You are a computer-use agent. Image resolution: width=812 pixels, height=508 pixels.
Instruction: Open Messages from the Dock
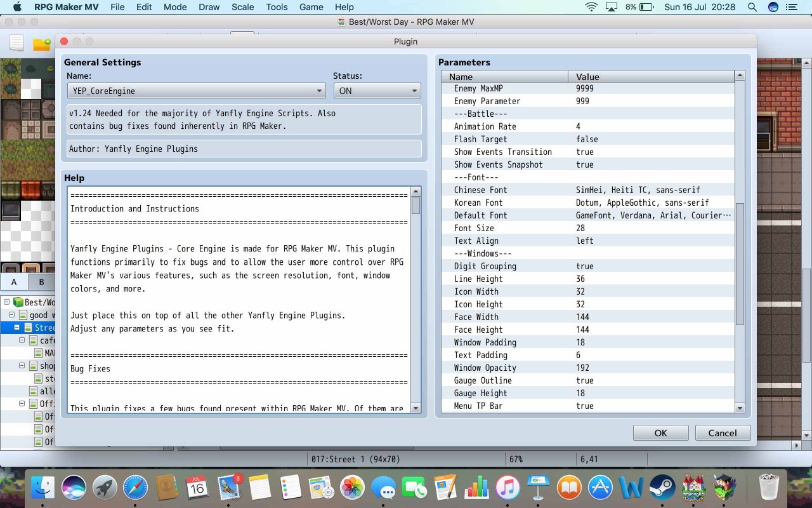click(x=383, y=487)
